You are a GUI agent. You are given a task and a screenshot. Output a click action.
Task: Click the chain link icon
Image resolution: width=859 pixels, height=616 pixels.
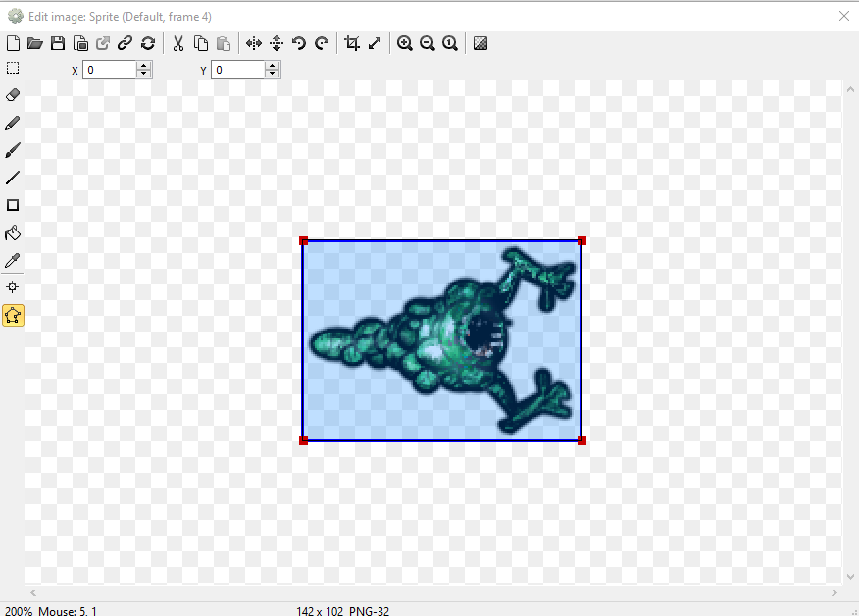tap(126, 43)
